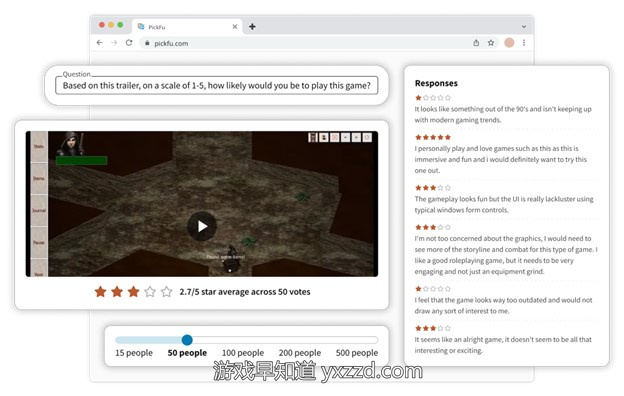
Task: Choose the 500 people option
Action: click(x=357, y=353)
